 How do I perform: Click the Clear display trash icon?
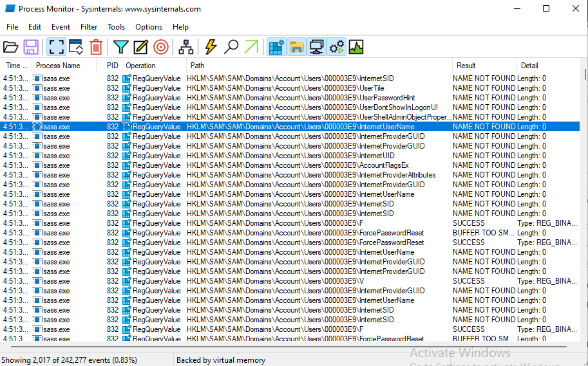pyautogui.click(x=96, y=47)
